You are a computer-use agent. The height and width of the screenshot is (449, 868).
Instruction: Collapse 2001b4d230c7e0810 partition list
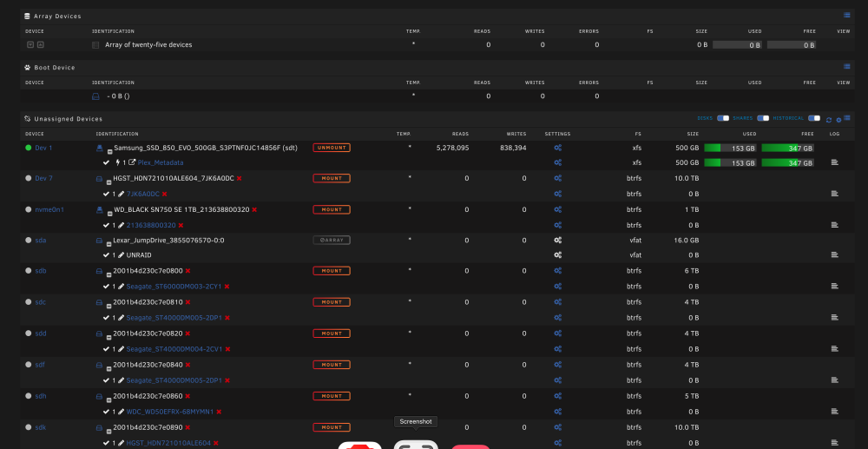[109, 305]
